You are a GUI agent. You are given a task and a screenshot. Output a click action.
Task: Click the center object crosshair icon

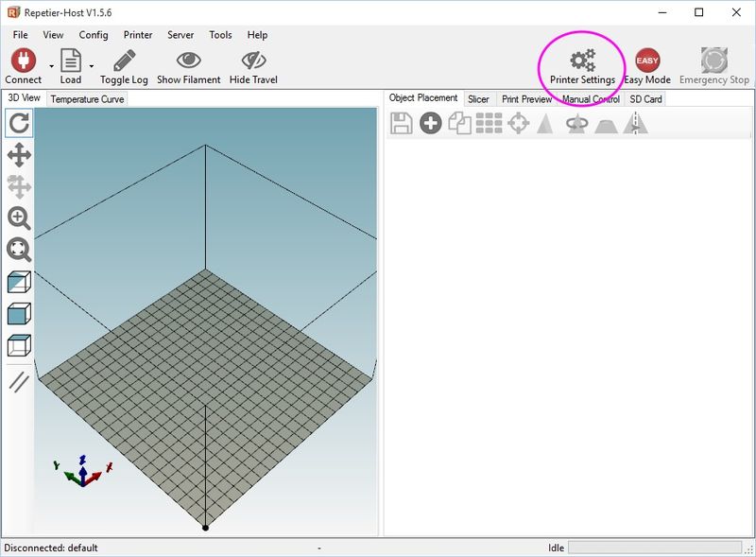519,123
